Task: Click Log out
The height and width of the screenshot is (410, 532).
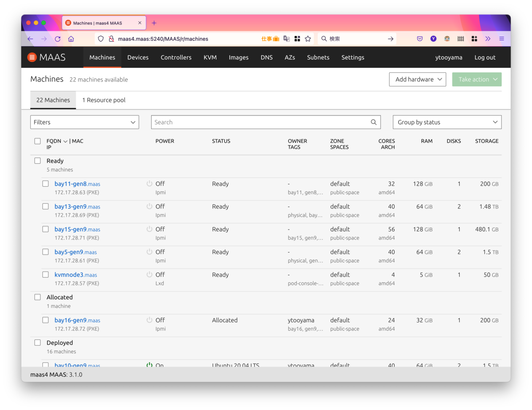Action: coord(485,57)
